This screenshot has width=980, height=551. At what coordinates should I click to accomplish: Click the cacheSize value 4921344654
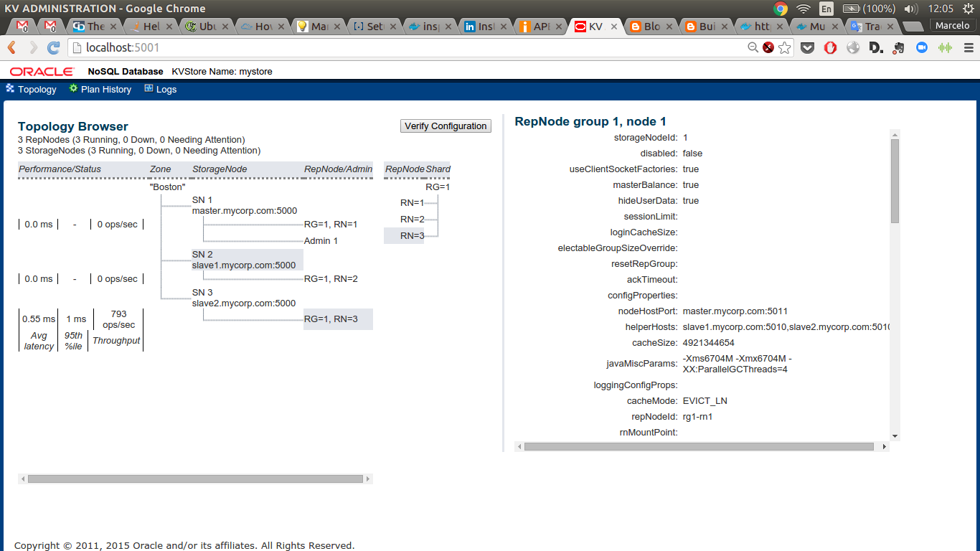pos(708,343)
